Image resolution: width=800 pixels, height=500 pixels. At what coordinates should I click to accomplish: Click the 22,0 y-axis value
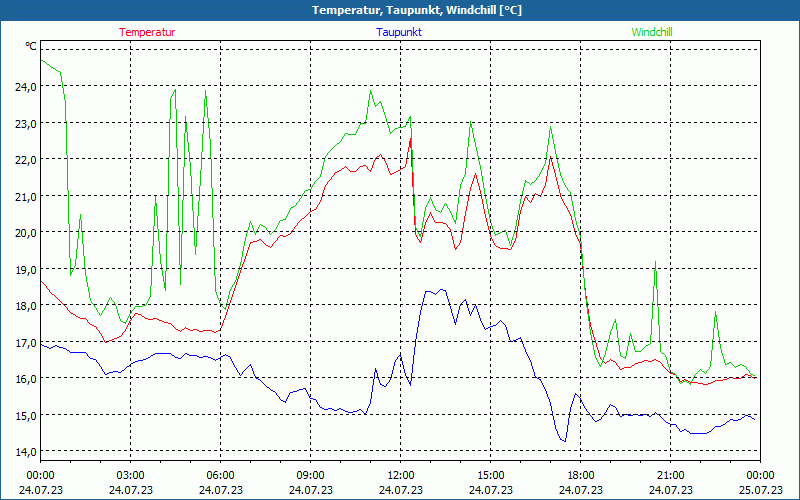26,160
